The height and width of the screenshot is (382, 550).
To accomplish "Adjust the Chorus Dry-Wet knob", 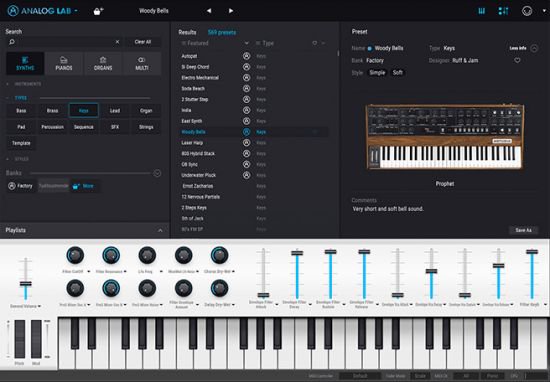I will pyautogui.click(x=220, y=255).
